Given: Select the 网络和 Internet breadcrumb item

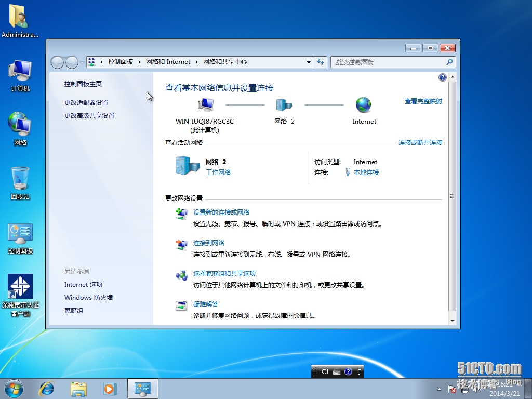Looking at the screenshot, I should pyautogui.click(x=168, y=62).
